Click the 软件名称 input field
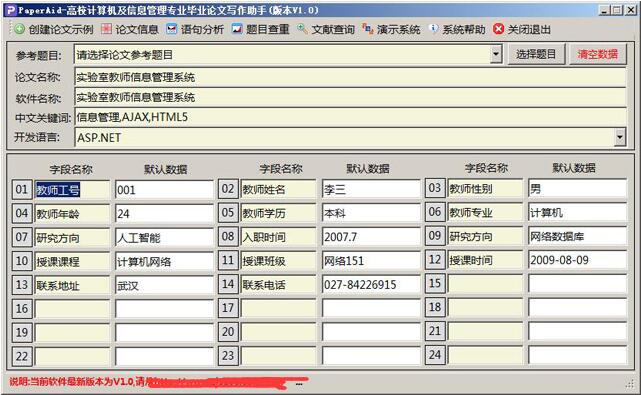 point(350,97)
